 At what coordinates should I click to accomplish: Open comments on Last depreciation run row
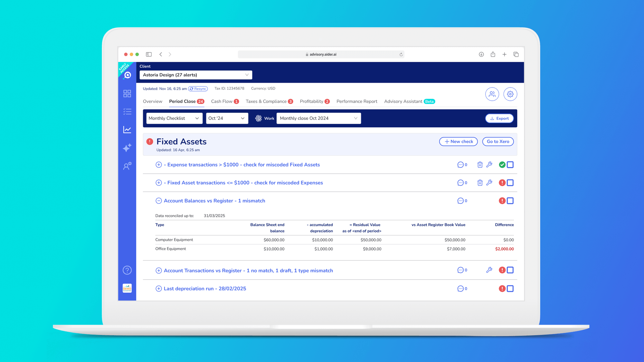pyautogui.click(x=462, y=289)
